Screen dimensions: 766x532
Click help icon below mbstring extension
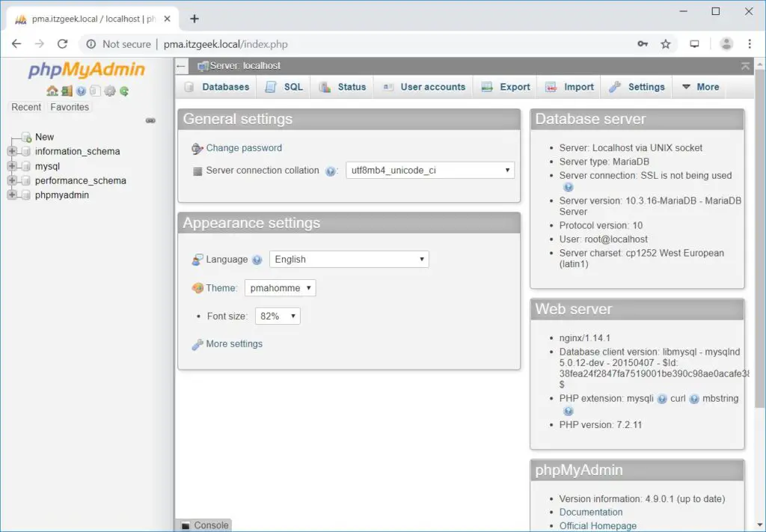568,411
